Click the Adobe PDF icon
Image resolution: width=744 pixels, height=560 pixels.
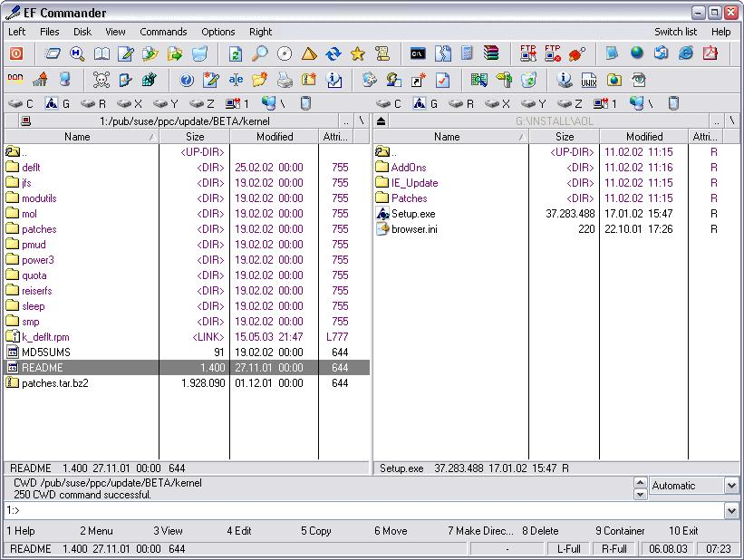tap(710, 53)
